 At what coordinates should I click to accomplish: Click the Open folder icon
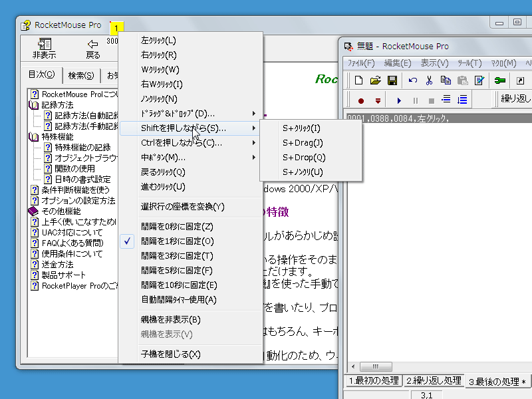pyautogui.click(x=375, y=80)
